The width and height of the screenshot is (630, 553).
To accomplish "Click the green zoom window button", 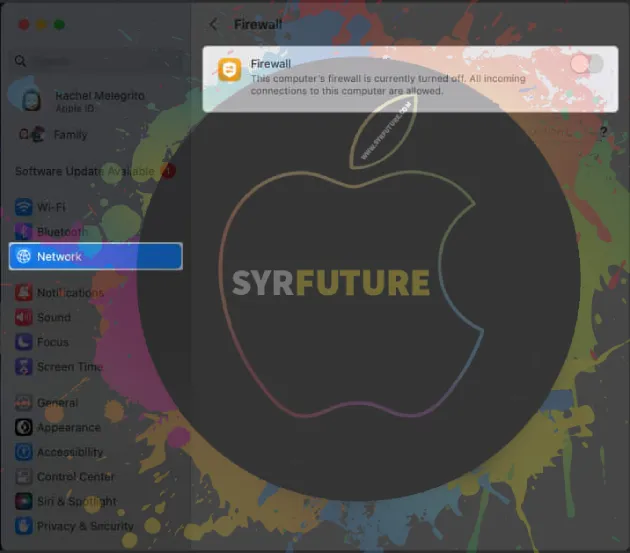I will (59, 25).
